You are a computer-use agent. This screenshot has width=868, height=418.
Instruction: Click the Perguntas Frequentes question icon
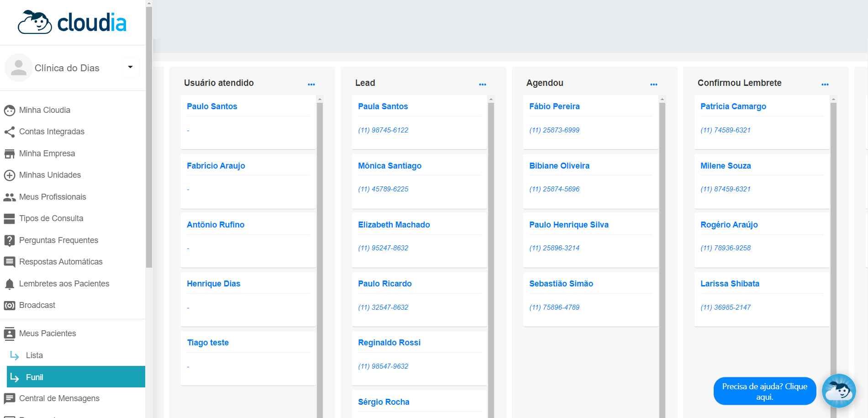[x=10, y=240]
